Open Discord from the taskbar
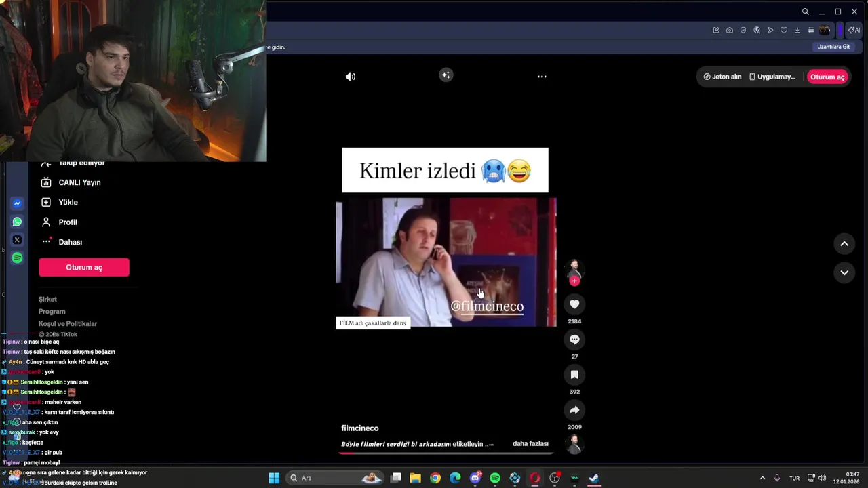 click(x=475, y=478)
